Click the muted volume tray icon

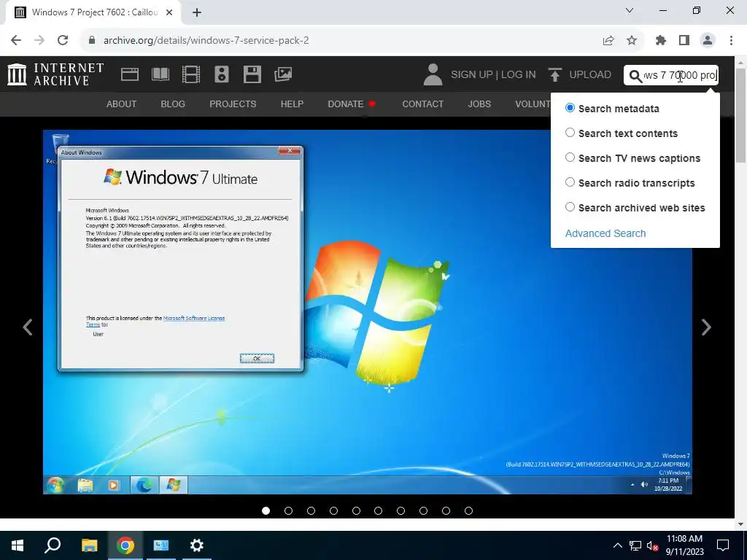point(652,545)
